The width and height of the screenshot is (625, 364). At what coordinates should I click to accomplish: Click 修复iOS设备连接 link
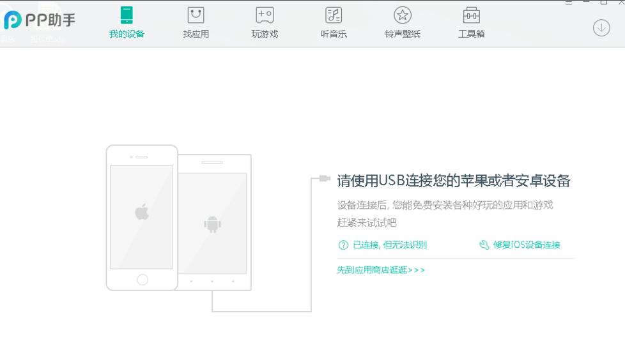click(527, 245)
